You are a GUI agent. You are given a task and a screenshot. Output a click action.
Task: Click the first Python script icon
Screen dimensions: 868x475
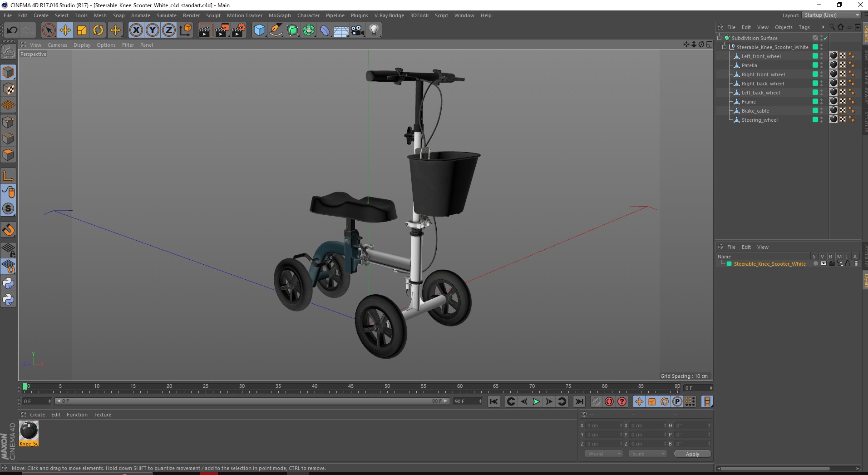(x=8, y=283)
